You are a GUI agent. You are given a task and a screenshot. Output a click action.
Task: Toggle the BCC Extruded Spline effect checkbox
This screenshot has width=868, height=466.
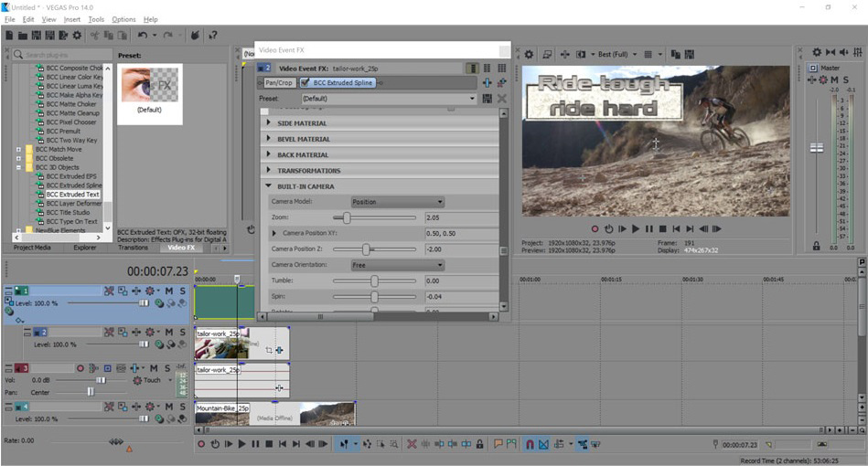click(x=305, y=82)
